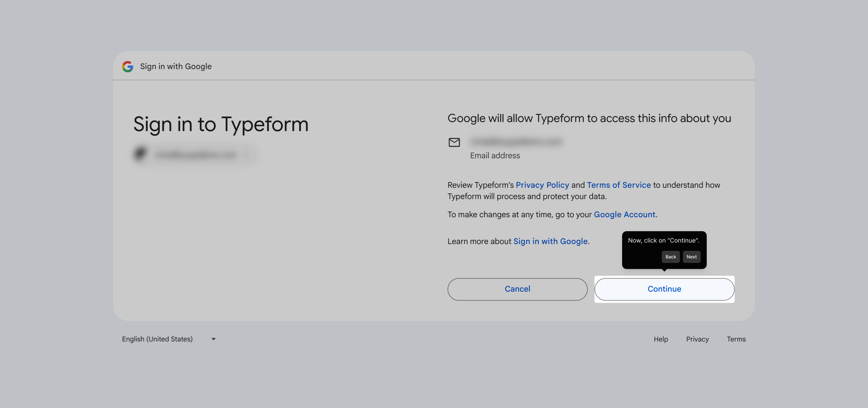Click the 'Sign in to Typeform' heading

(x=221, y=124)
